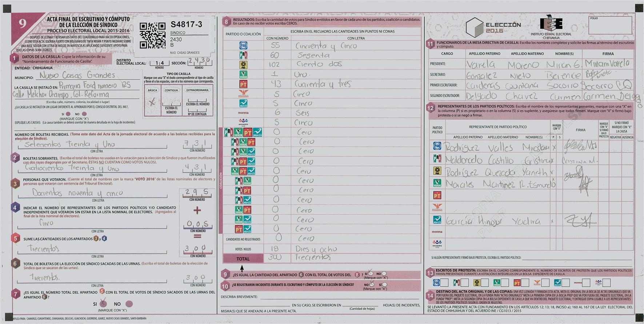Click the PAN logo in the results table
The width and height of the screenshot is (644, 324).
pyautogui.click(x=243, y=45)
